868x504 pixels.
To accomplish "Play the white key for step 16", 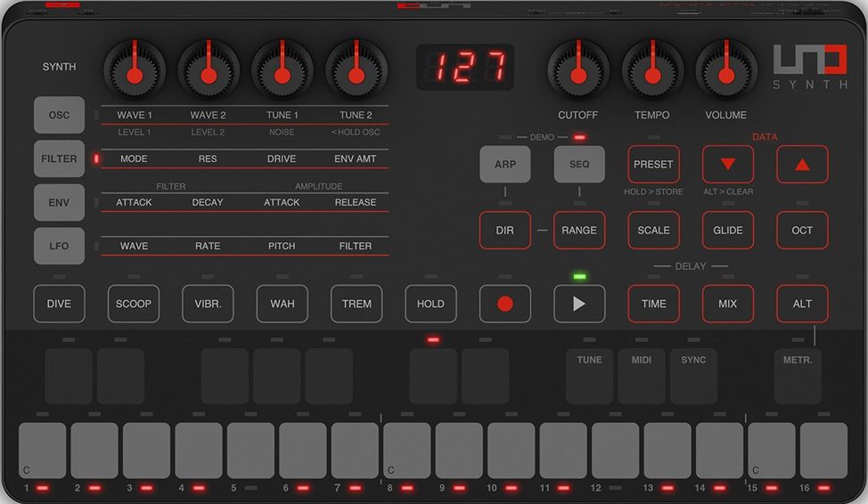I will tap(823, 451).
